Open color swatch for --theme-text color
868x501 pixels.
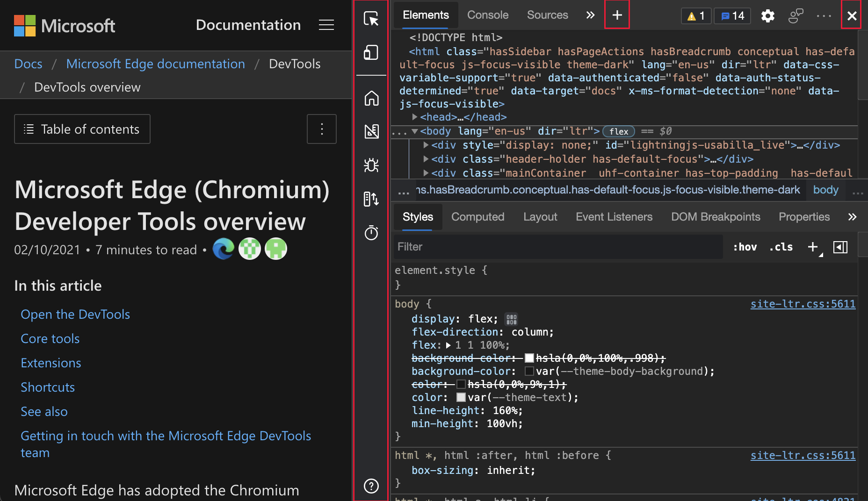(x=461, y=397)
